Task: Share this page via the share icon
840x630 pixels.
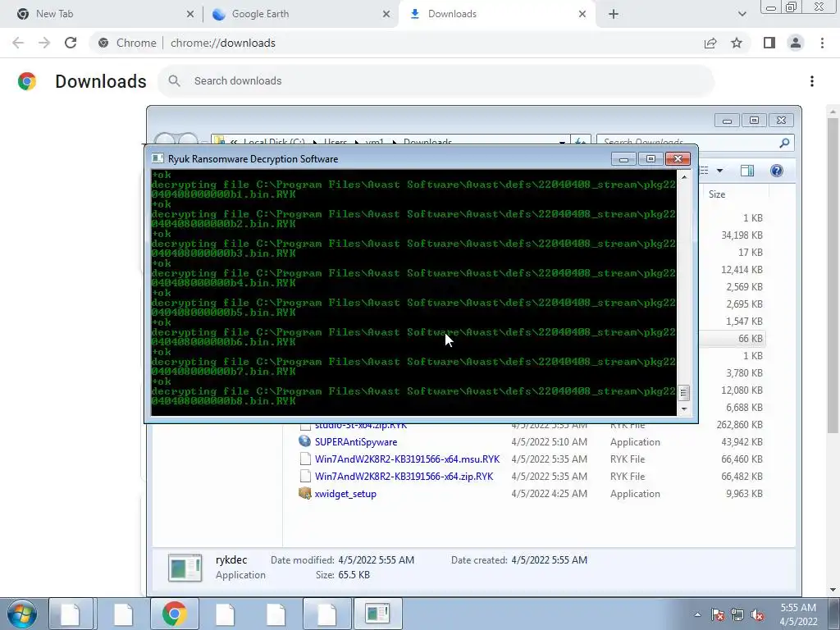Action: [710, 43]
